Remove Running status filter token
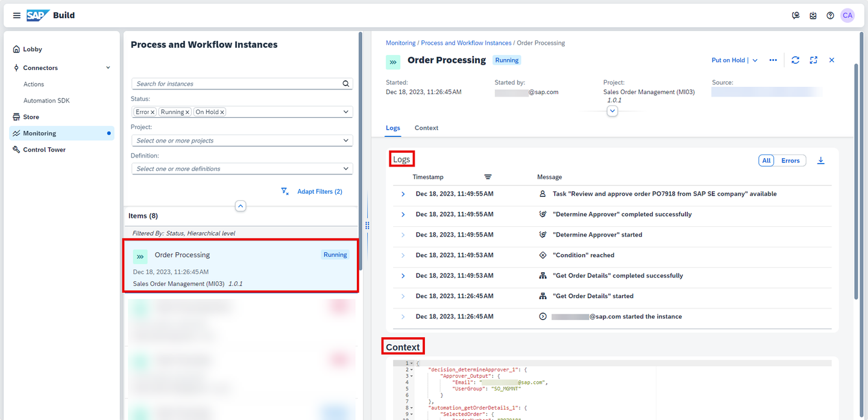Viewport: 868px width, 420px height. coord(187,112)
